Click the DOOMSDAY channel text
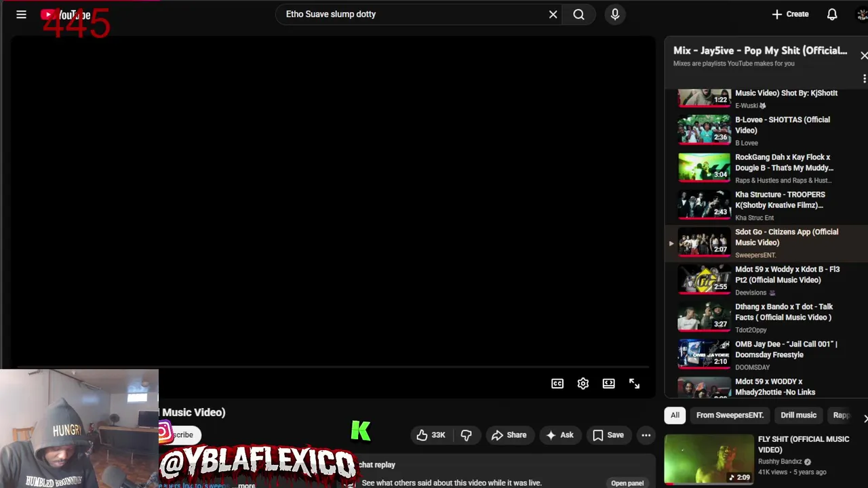Viewport: 868px width, 488px height. [753, 367]
